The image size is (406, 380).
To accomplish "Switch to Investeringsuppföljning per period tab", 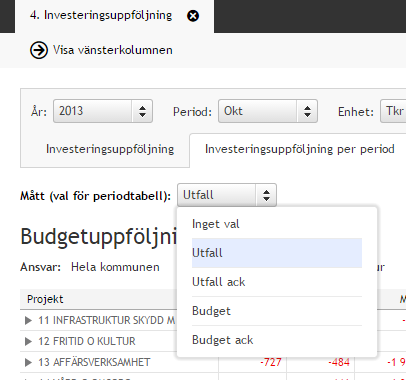I will click(300, 149).
